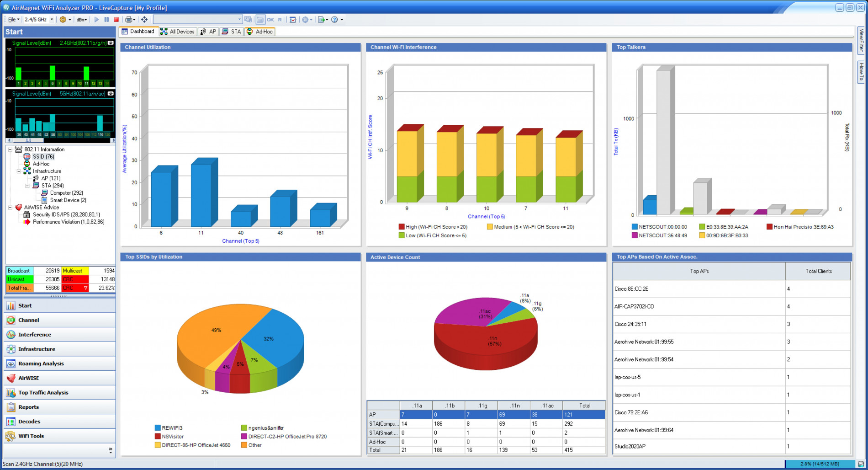Open the dBm units dropdown
This screenshot has height=470, width=868.
coord(82,20)
